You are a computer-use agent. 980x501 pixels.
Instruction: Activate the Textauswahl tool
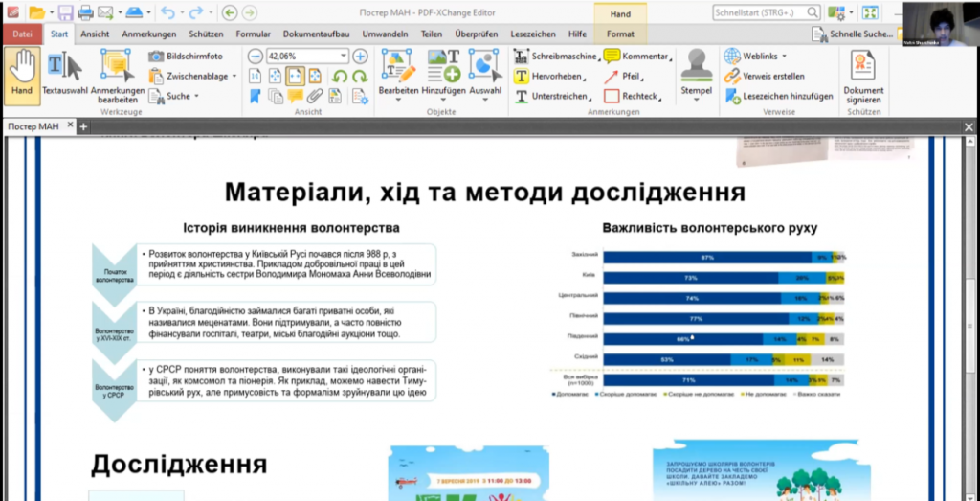pyautogui.click(x=65, y=75)
